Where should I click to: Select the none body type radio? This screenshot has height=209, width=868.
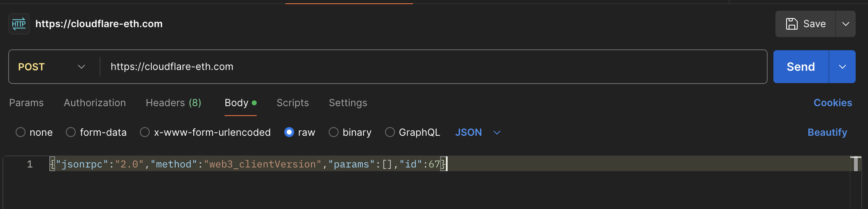pos(21,132)
